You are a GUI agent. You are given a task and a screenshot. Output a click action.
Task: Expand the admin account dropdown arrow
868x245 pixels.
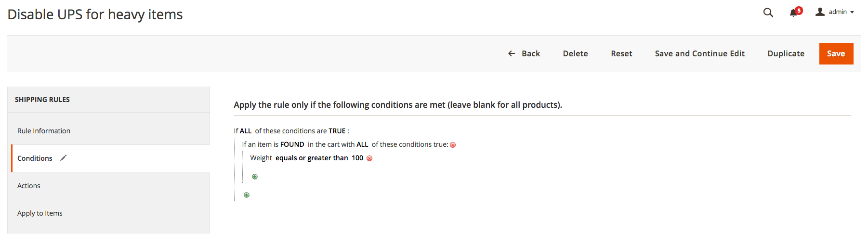pos(852,13)
